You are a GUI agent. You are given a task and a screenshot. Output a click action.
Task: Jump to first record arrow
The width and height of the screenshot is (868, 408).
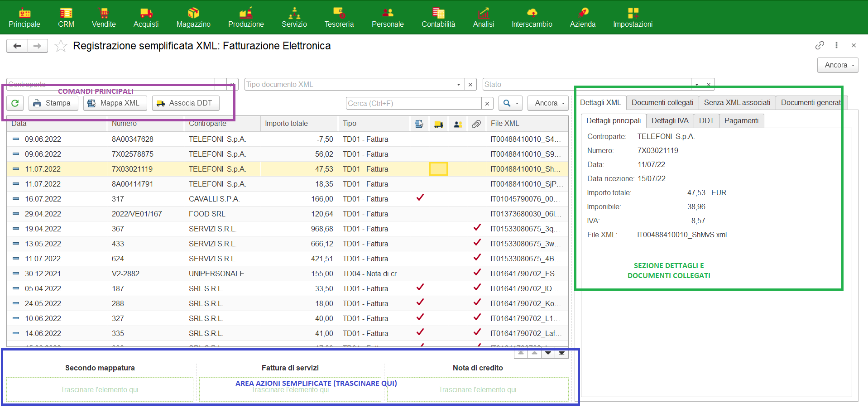[521, 353]
